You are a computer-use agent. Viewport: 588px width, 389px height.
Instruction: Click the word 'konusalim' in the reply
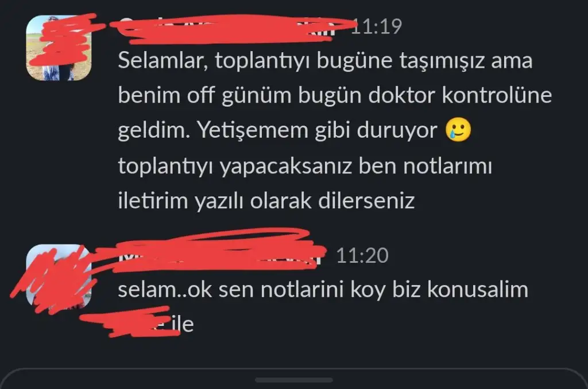pos(478,290)
